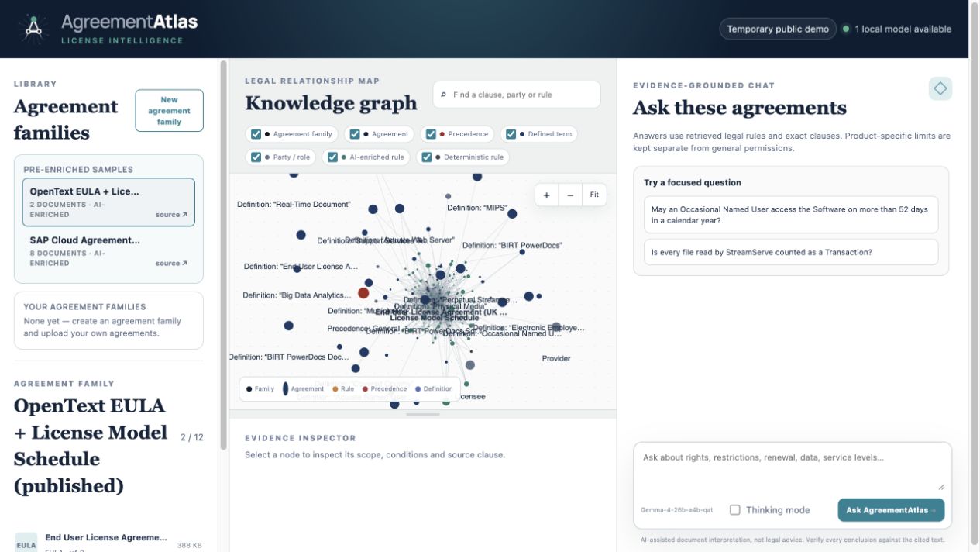Pick the Occasional Named User 52 days question
This screenshot has width=980, height=552.
tap(791, 215)
